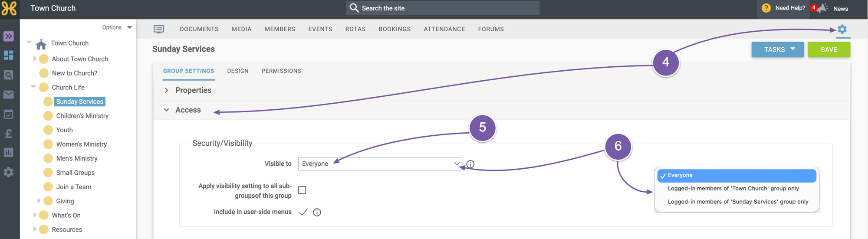Viewport: 868px width, 239px height.
Task: Open the dashboard tiles icon in sidebar
Action: coord(9,55)
